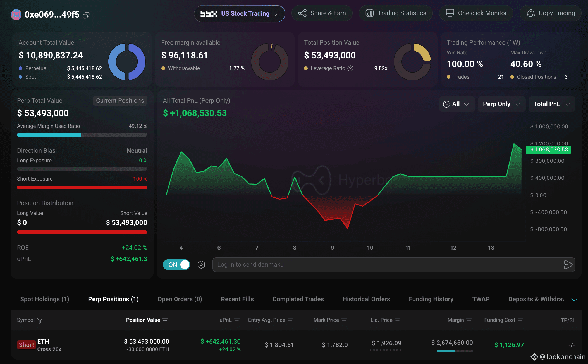Copy the wallet address 0xe069...49f5
The height and width of the screenshot is (364, 588).
86,15
